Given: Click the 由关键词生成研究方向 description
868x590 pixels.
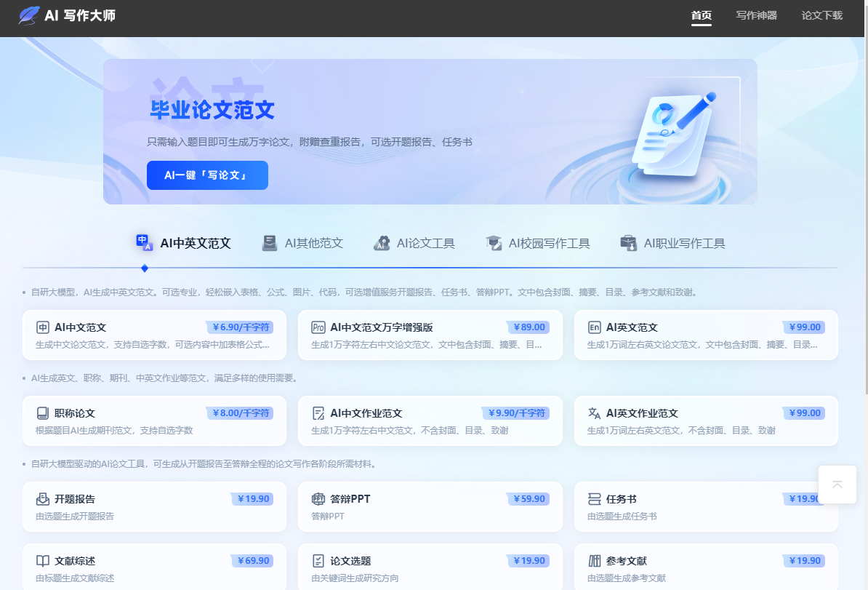Looking at the screenshot, I should 355,578.
